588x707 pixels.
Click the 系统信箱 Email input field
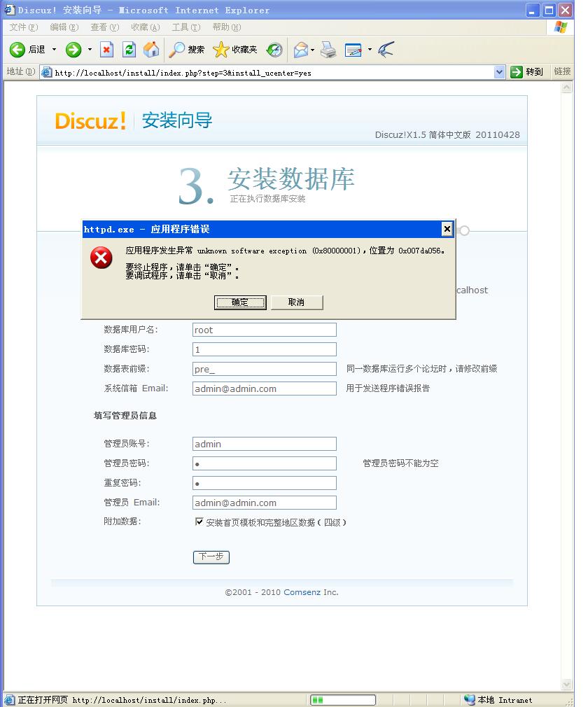point(264,388)
